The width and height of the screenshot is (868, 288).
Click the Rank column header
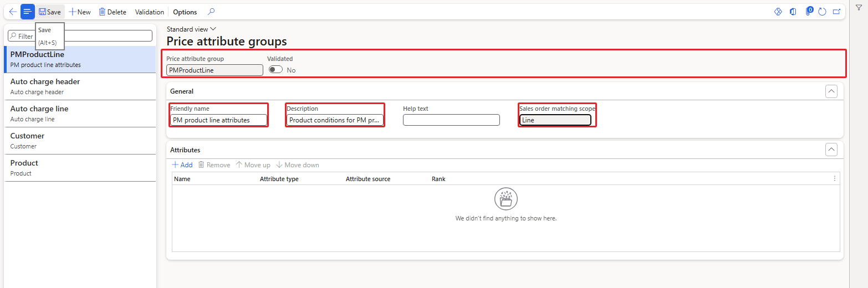click(438, 179)
